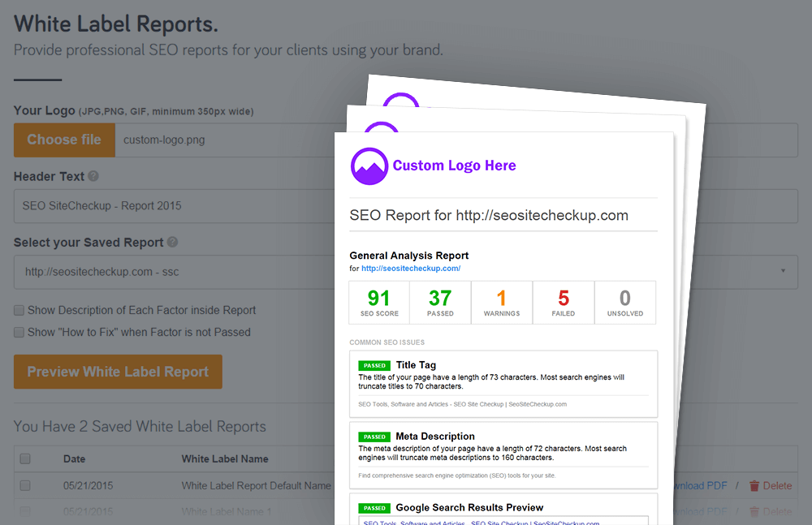Click the Title Tag heading
812x525 pixels.
pyautogui.click(x=416, y=365)
